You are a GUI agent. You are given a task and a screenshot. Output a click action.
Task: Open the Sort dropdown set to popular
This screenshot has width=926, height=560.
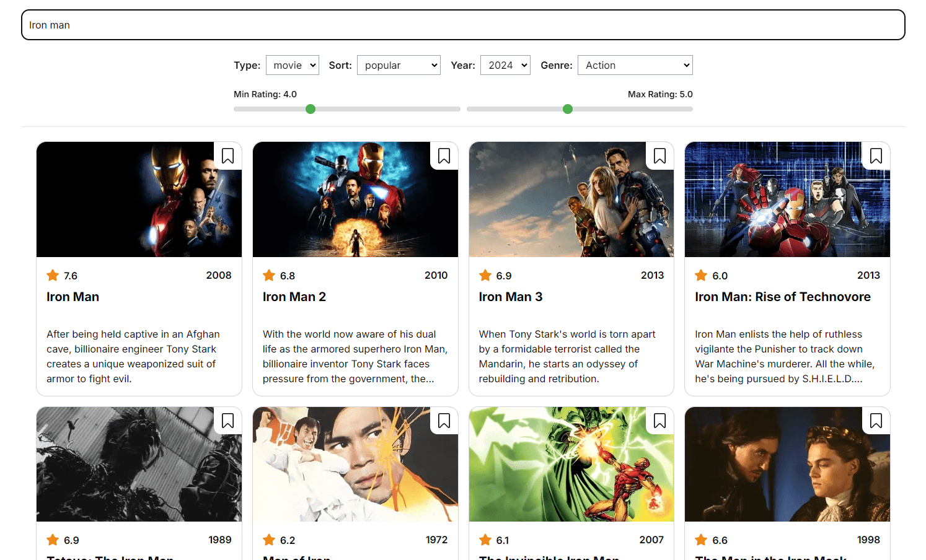[399, 65]
